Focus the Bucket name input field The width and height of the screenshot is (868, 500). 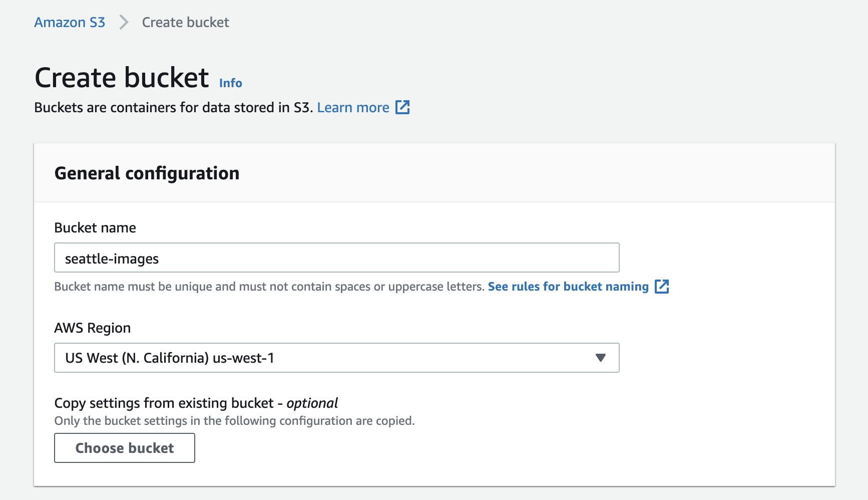336,258
